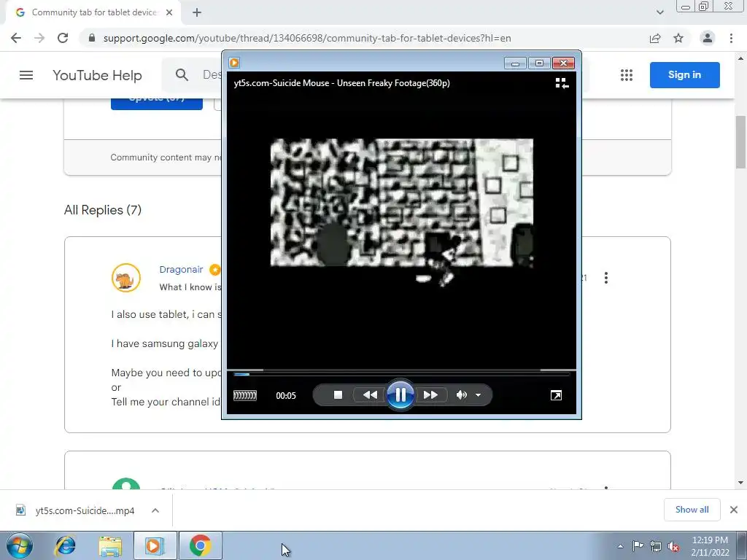Open Chrome three-dot menu
Viewport: 747px width, 560px height.
click(x=731, y=38)
